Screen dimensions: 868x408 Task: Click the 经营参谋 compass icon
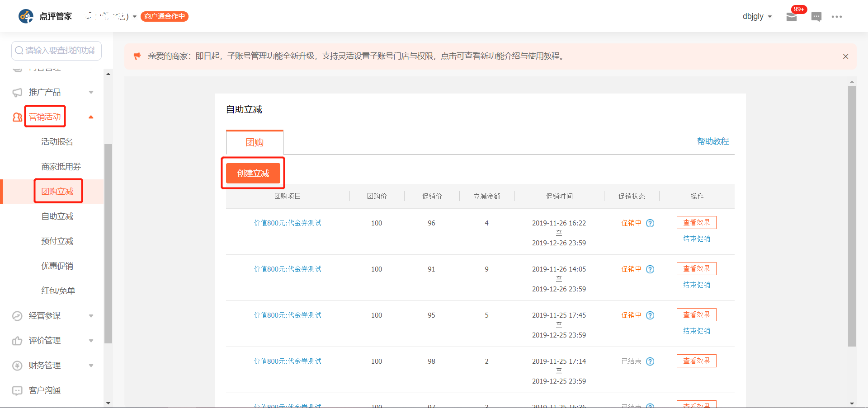[x=17, y=316]
